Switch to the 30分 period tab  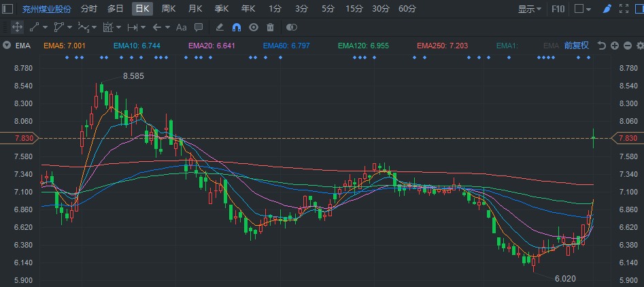(x=381, y=9)
